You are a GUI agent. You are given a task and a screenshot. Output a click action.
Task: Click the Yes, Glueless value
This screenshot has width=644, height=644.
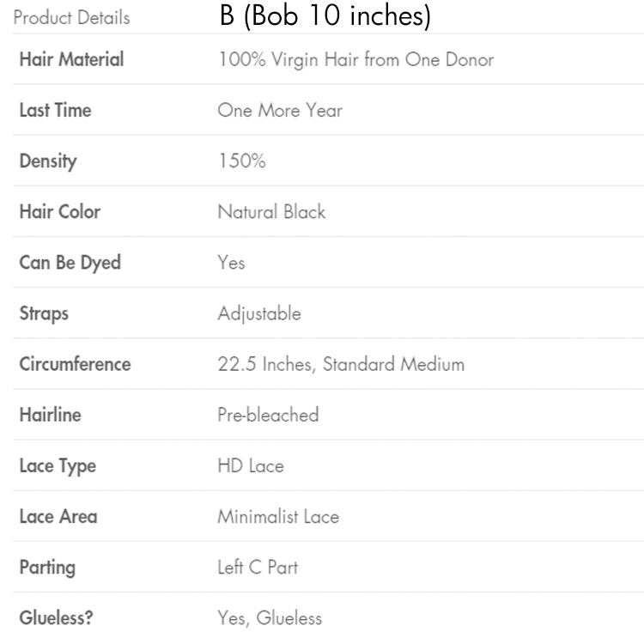(x=270, y=617)
